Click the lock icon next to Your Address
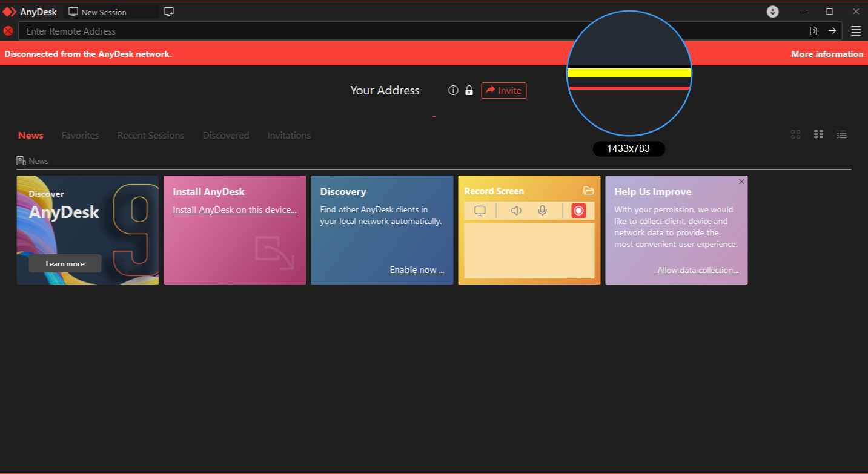The width and height of the screenshot is (868, 474). [469, 90]
